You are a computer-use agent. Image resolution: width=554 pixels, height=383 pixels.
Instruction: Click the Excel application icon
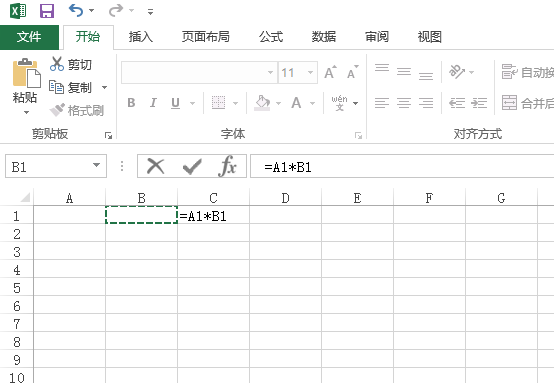(18, 11)
